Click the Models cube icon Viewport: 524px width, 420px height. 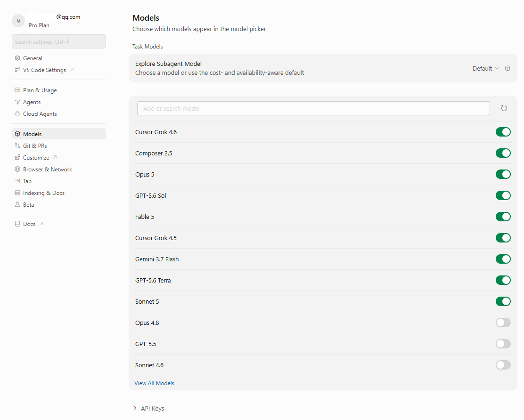[17, 134]
